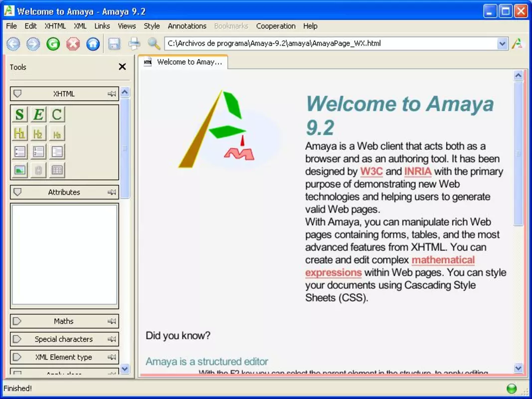
Task: Click the 'Did you know?' text
Action: [178, 336]
